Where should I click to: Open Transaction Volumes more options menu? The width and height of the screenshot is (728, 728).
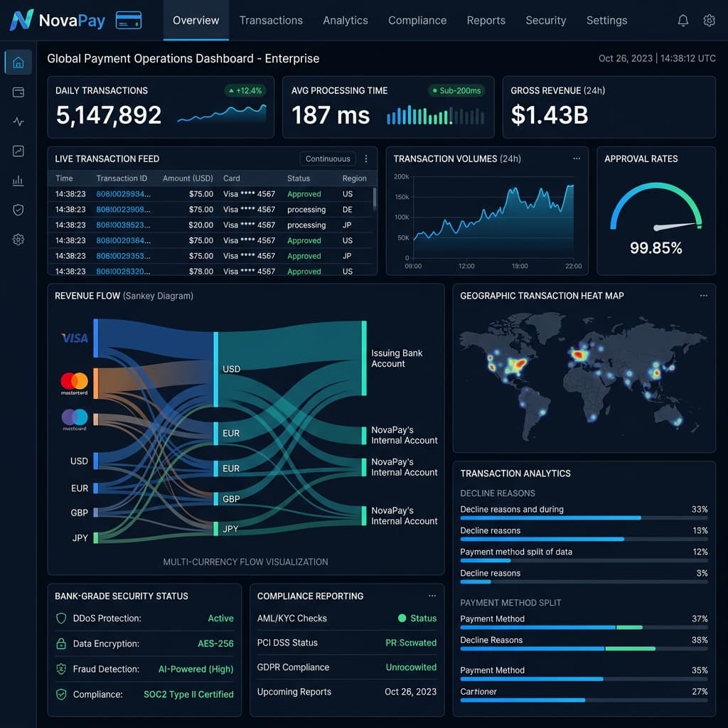577,159
